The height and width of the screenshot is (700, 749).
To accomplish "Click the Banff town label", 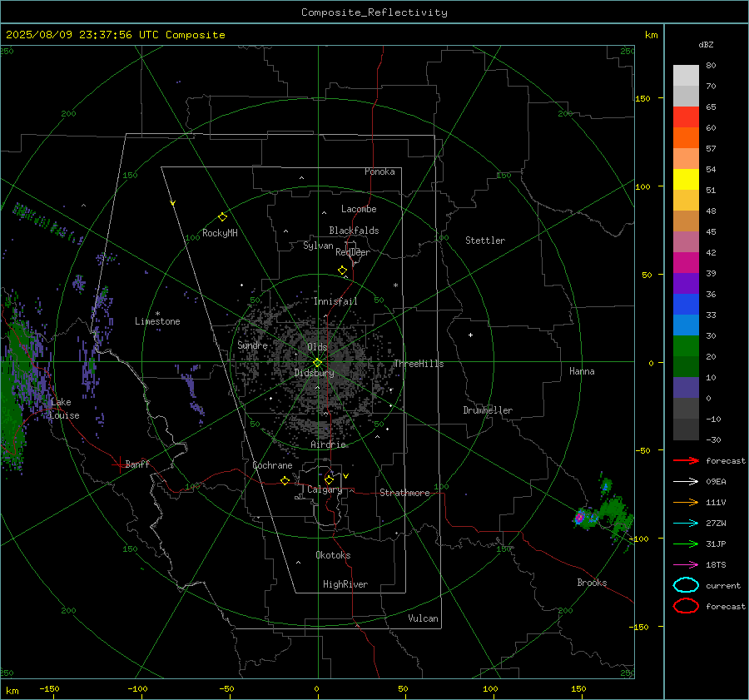I will (137, 464).
